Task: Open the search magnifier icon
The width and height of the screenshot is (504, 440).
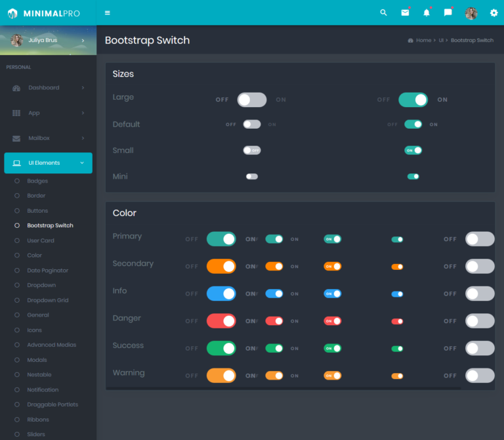Action: tap(383, 12)
